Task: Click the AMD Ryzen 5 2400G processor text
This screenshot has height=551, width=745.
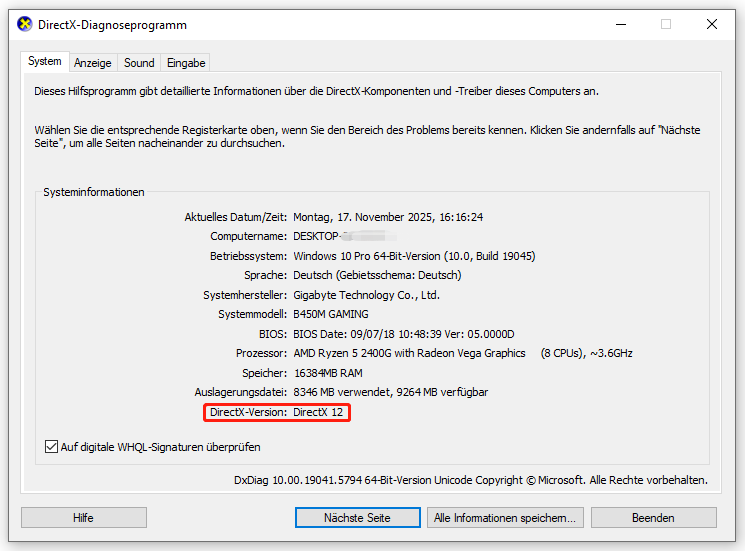Action: coord(409,353)
